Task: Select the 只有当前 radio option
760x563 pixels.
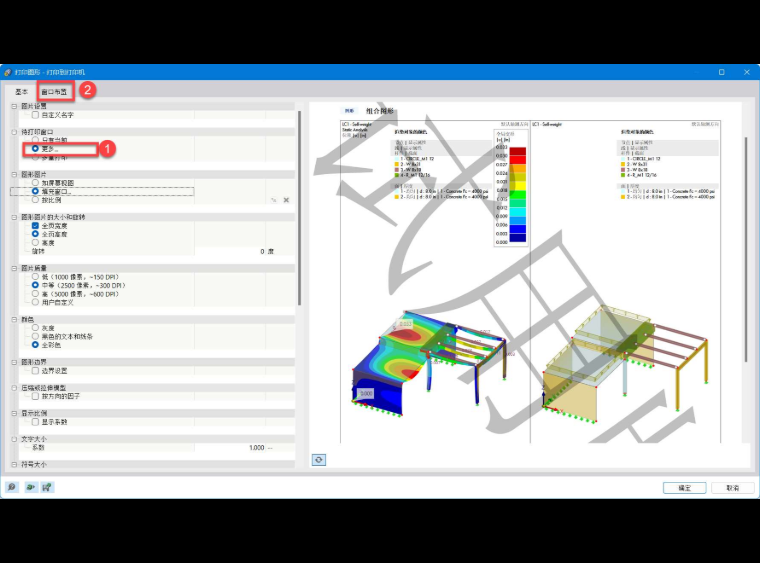Action: point(35,140)
